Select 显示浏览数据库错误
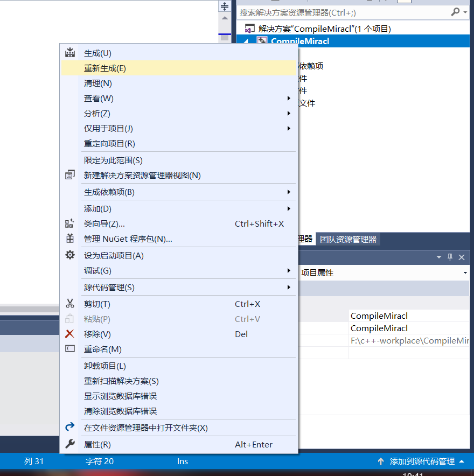This screenshot has width=474, height=476. 178,396
